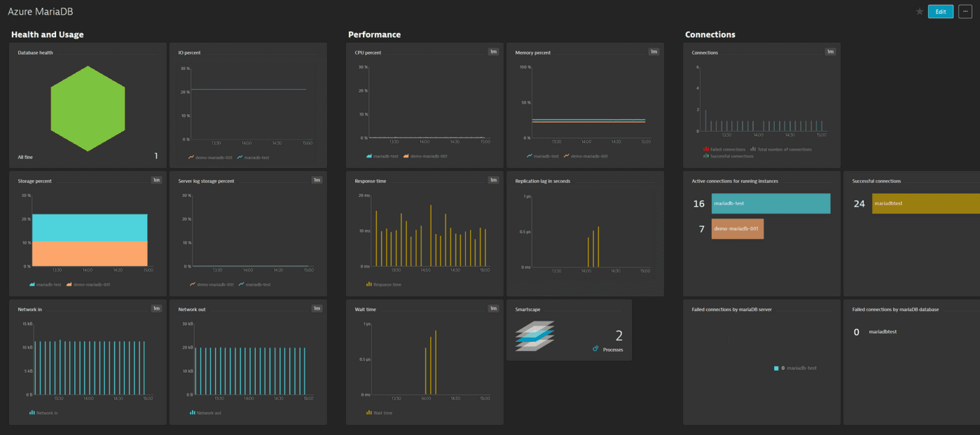Click the Network out legend icon
980x435 pixels.
[x=193, y=413]
